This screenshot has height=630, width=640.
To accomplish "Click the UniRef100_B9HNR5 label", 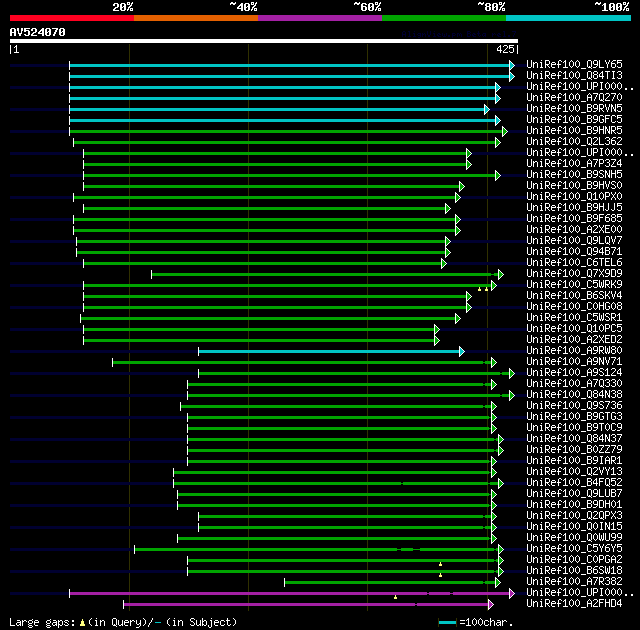I will point(574,131).
